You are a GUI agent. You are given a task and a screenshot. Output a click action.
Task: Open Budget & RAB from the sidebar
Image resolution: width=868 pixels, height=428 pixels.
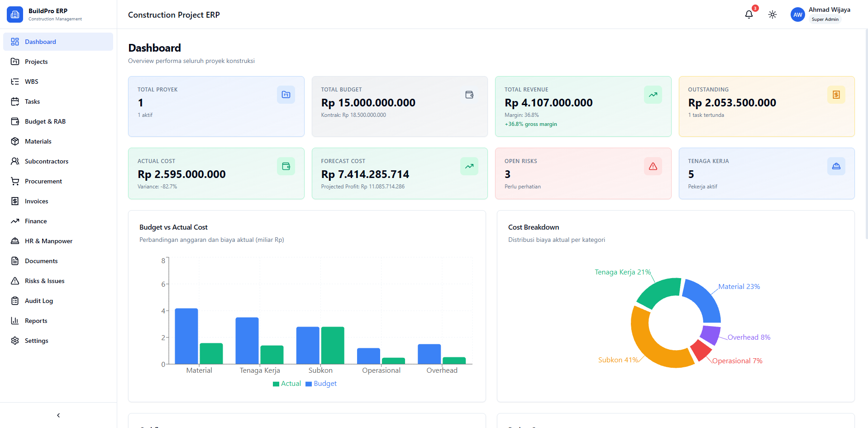click(x=45, y=121)
